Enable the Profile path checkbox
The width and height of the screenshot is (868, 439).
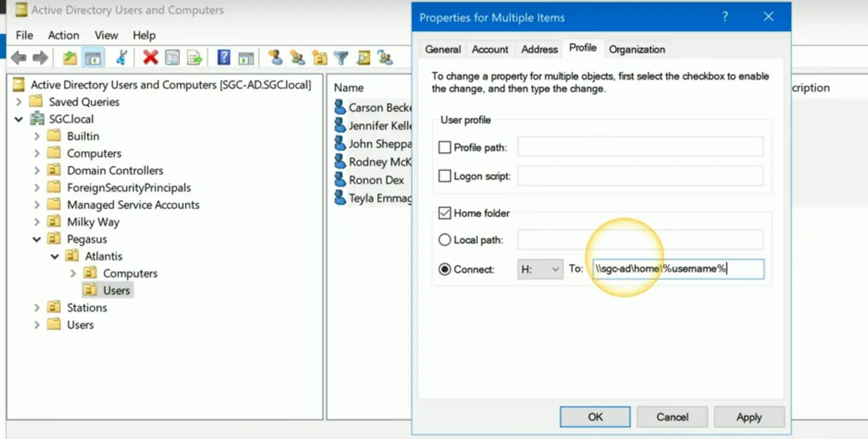pyautogui.click(x=444, y=147)
